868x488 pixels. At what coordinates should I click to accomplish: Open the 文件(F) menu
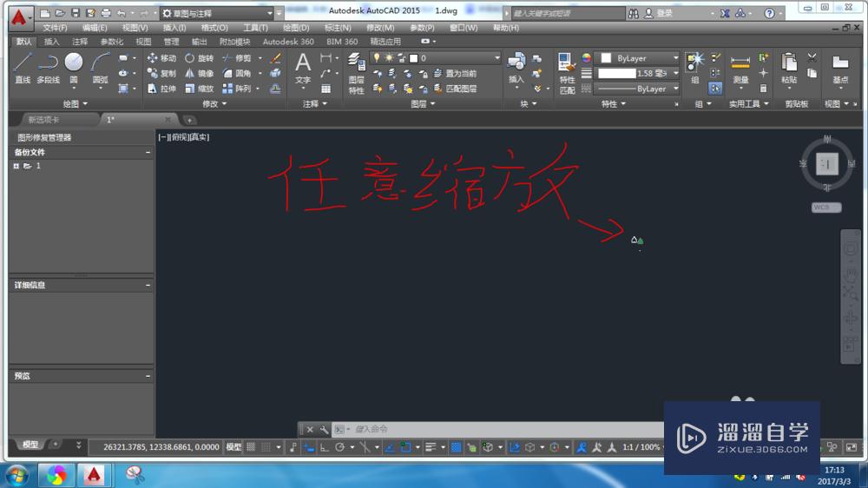pos(55,28)
